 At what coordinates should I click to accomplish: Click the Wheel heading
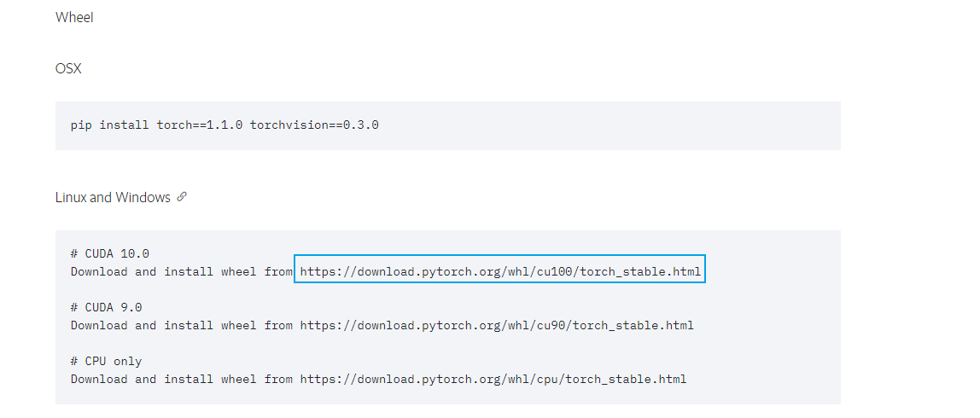(x=74, y=18)
